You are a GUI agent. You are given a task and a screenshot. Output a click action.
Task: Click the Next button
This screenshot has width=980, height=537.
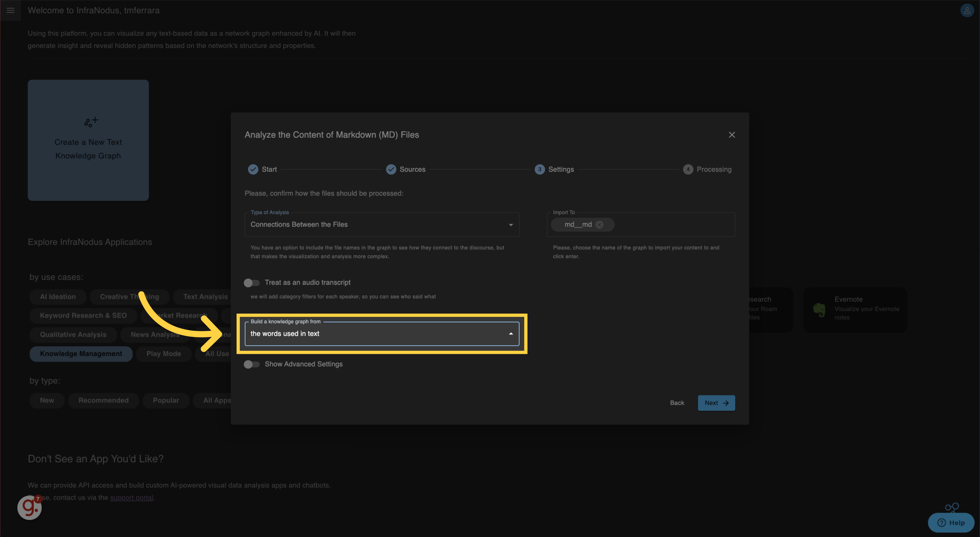coord(716,403)
